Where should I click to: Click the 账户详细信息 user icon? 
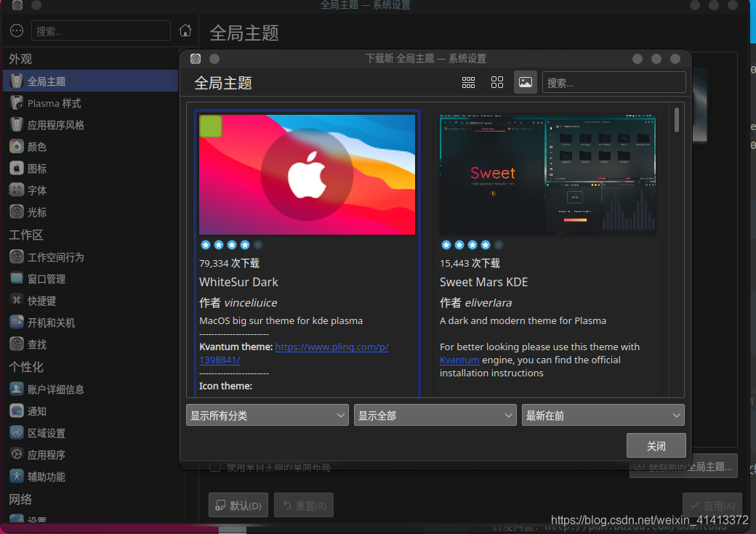(17, 389)
